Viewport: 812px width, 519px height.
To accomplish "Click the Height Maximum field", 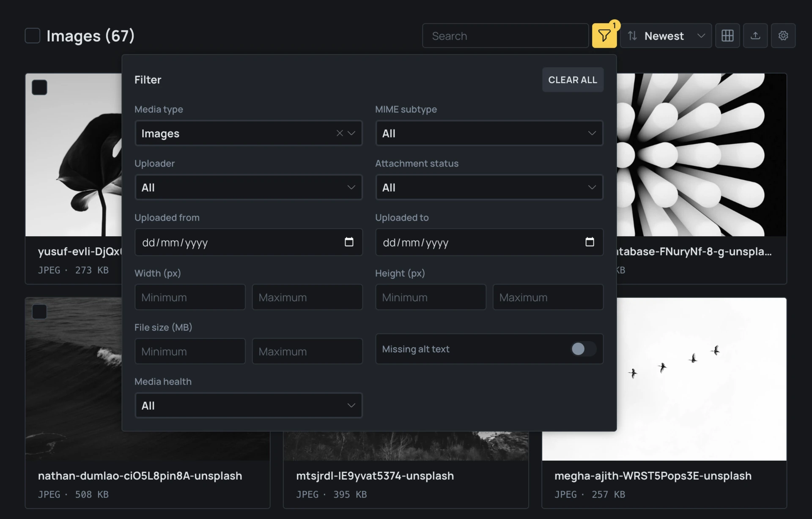I will click(x=548, y=297).
